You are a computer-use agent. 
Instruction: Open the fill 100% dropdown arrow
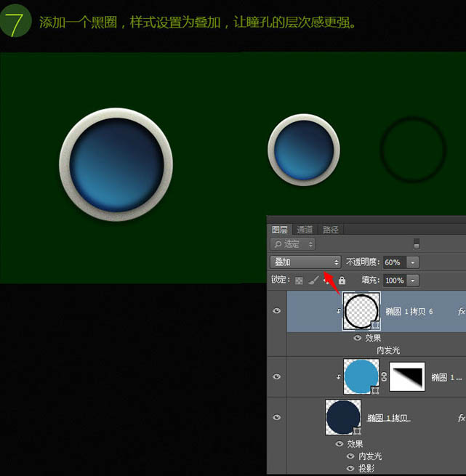pos(413,280)
